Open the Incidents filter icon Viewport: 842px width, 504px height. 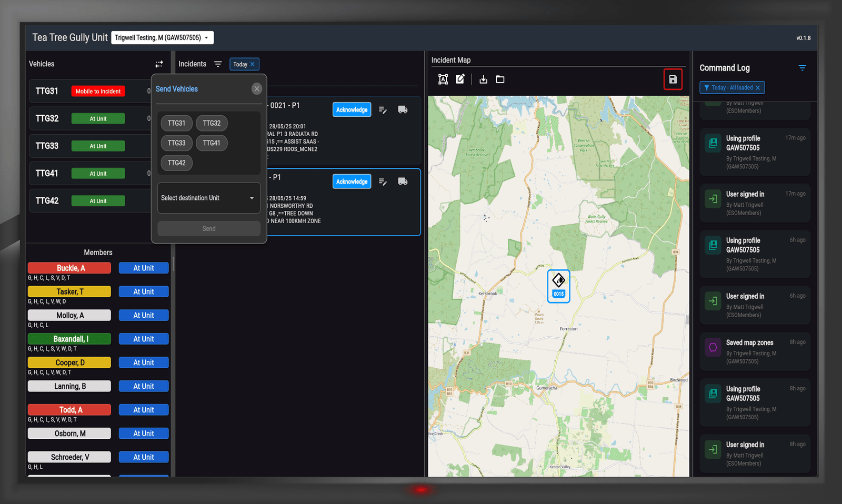(x=218, y=64)
